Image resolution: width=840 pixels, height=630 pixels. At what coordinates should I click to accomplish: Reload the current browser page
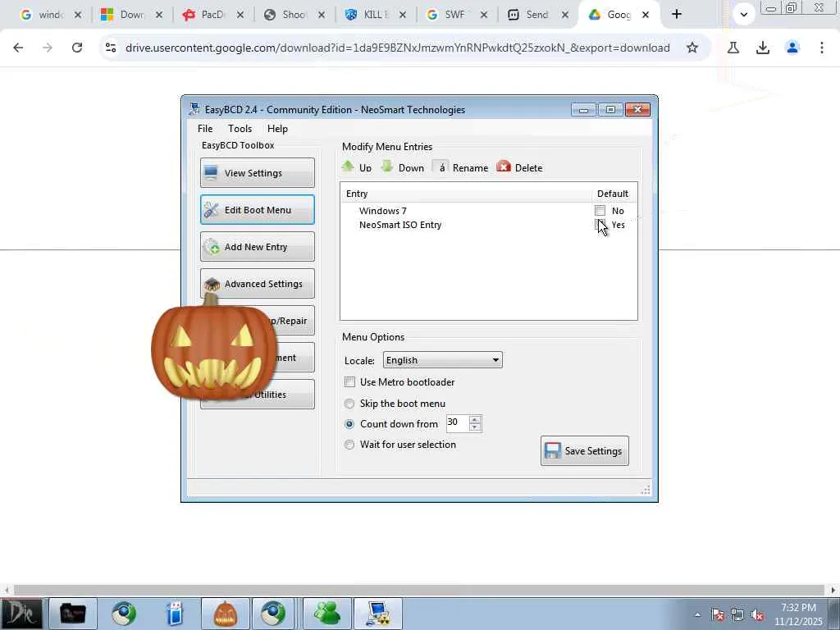click(x=77, y=48)
